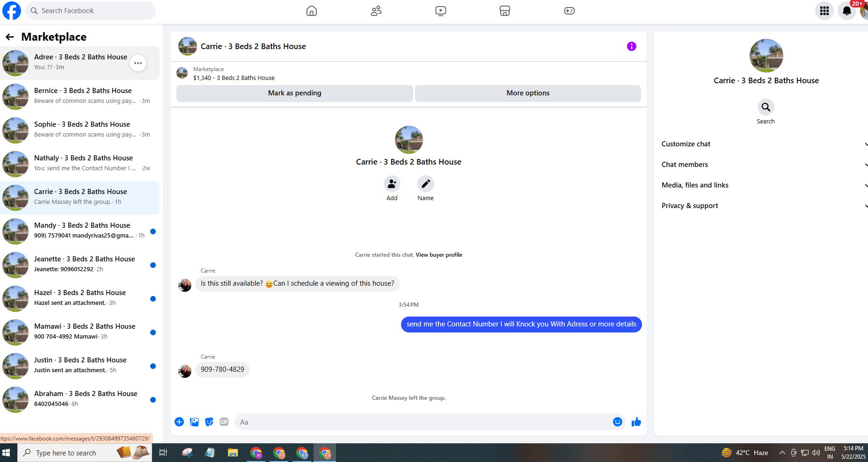
Task: Open Abraham's conversation
Action: (80, 400)
